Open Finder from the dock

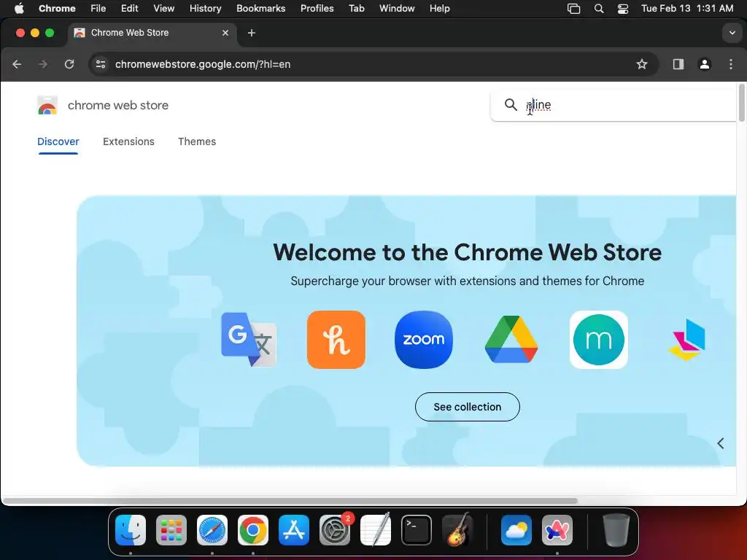coord(131,530)
